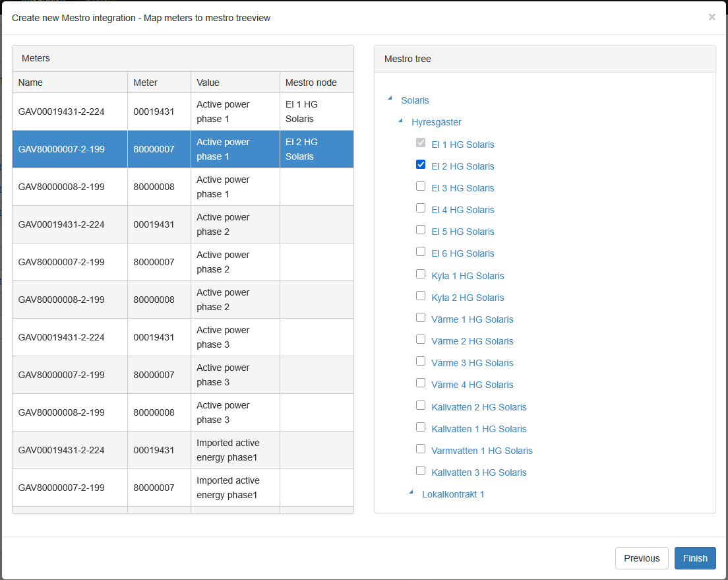Select row GAV80000007-2-199 Active power phase 3
728x580 pixels.
[x=183, y=375]
